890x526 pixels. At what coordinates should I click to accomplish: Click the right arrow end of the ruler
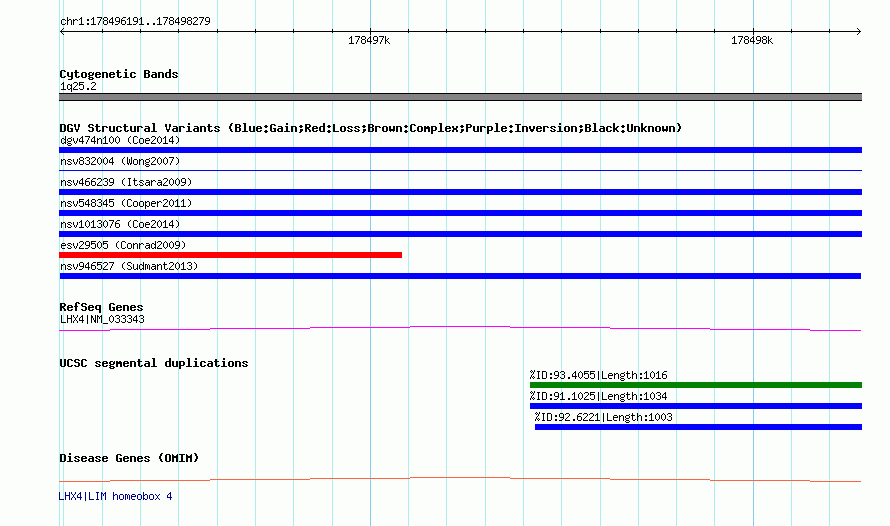[x=858, y=31]
